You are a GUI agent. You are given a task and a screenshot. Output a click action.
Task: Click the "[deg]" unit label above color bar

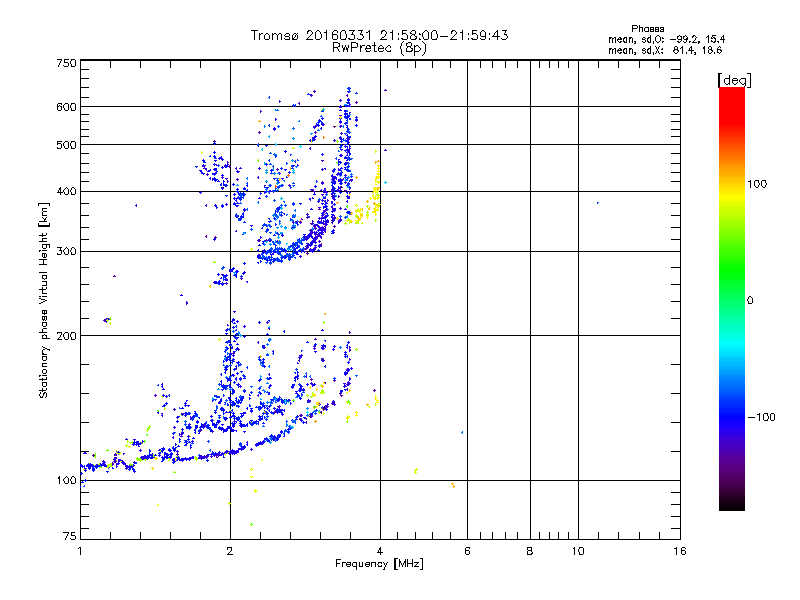(735, 80)
